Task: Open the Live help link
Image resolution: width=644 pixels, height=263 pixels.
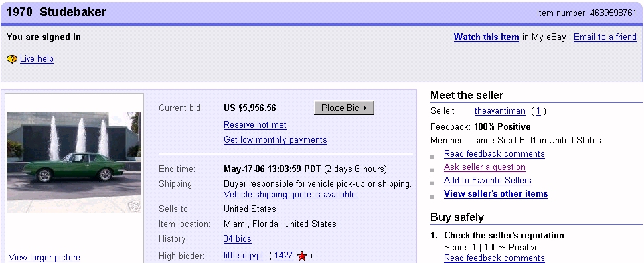Action: (x=37, y=59)
